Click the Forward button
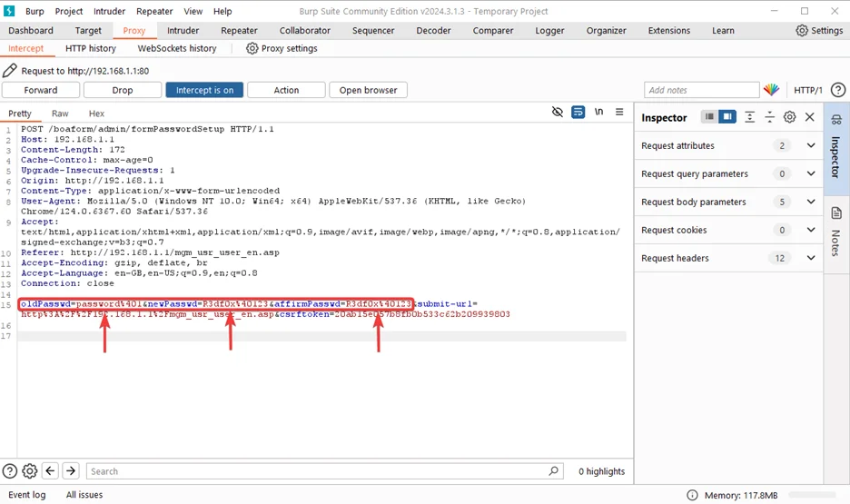 (x=41, y=90)
